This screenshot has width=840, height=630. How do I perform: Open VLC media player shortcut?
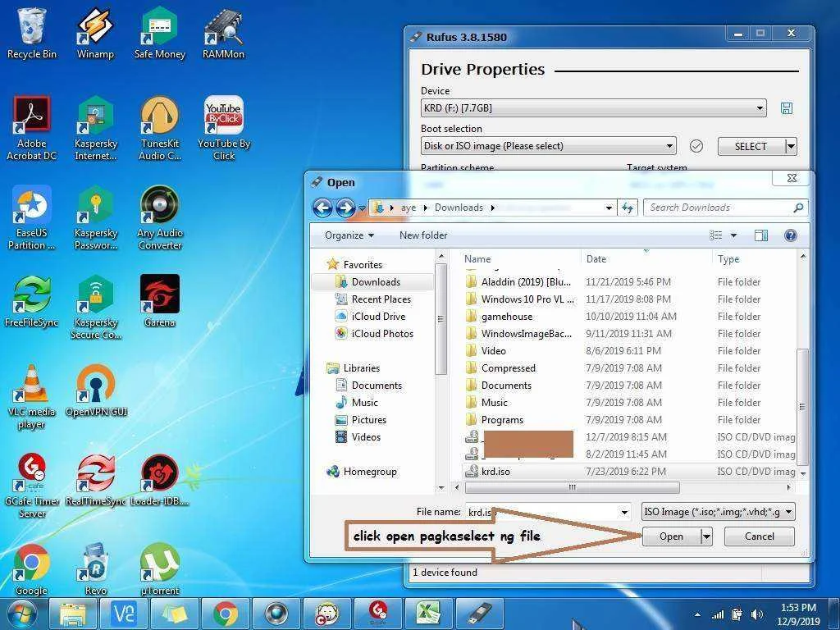pyautogui.click(x=32, y=397)
